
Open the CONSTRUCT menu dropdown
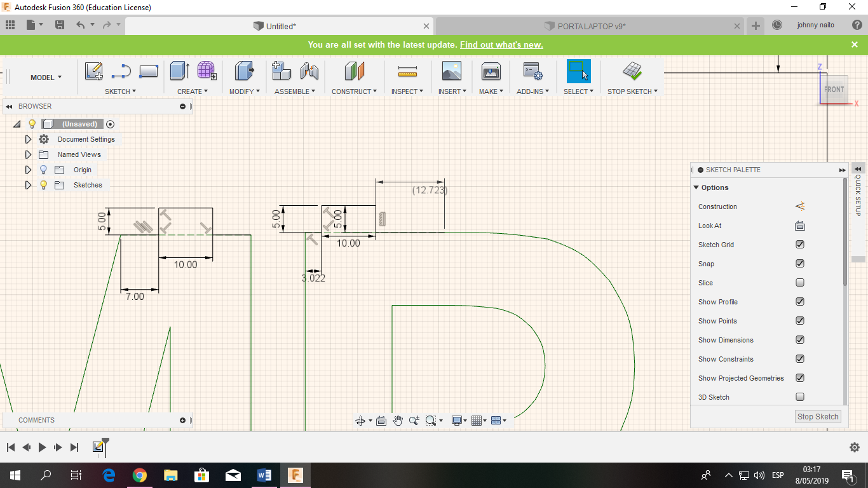coord(355,91)
